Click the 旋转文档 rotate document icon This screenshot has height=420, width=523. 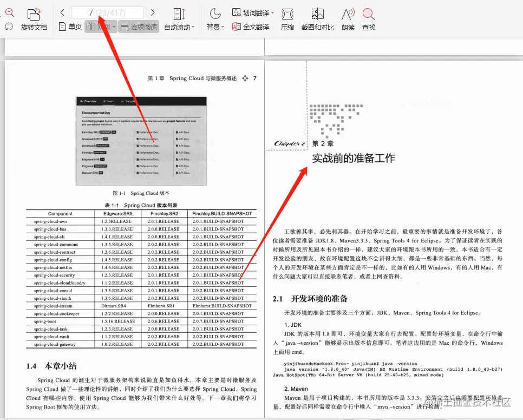[x=34, y=14]
